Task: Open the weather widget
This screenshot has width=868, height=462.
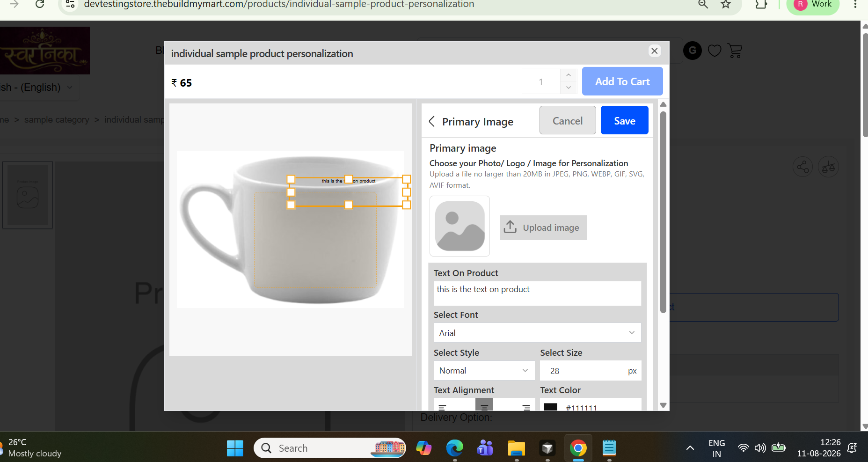Action: (x=31, y=448)
